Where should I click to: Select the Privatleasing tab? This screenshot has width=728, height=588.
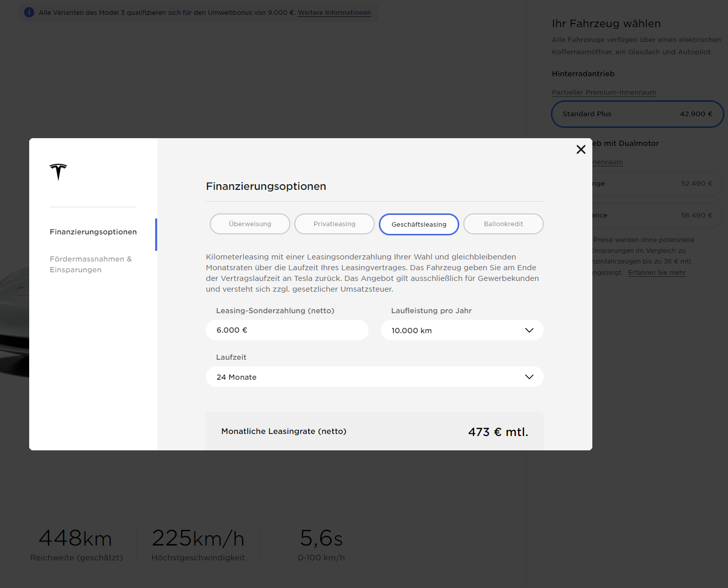click(x=334, y=224)
